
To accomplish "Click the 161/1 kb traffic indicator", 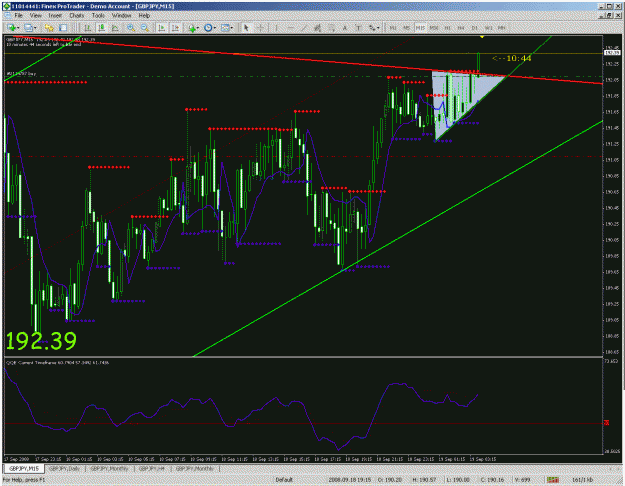I will click(582, 480).
